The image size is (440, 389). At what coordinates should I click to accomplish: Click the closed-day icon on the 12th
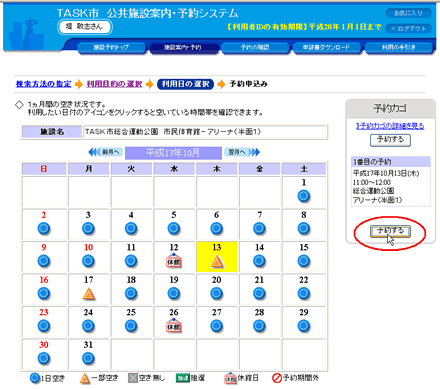[x=174, y=261]
